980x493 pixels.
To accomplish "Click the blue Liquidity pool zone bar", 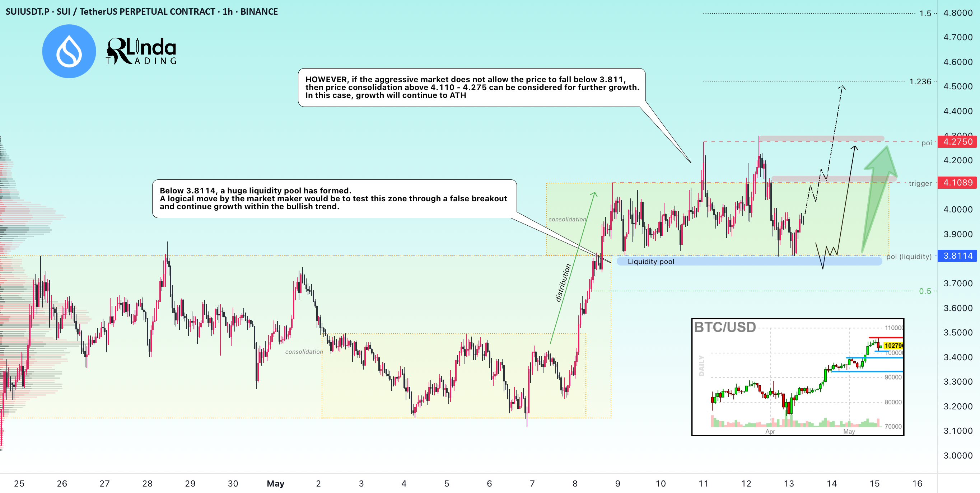I will (749, 261).
